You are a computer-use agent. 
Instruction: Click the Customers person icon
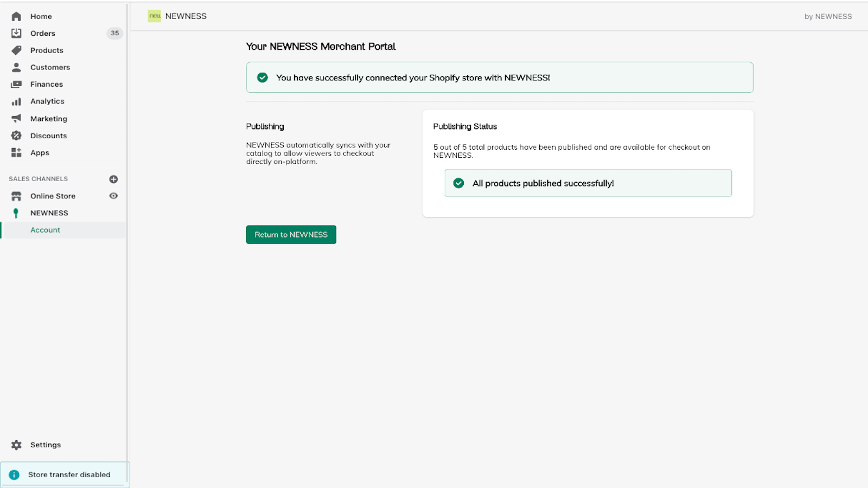pyautogui.click(x=16, y=67)
